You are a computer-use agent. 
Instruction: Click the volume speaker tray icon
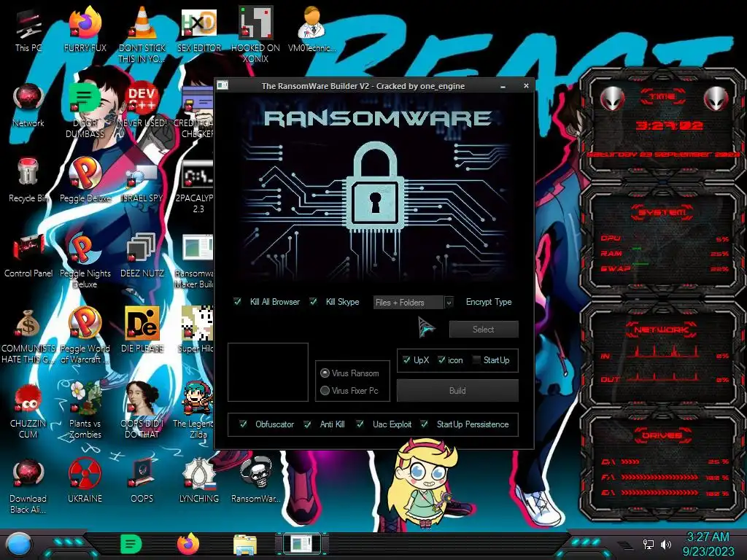(665, 544)
